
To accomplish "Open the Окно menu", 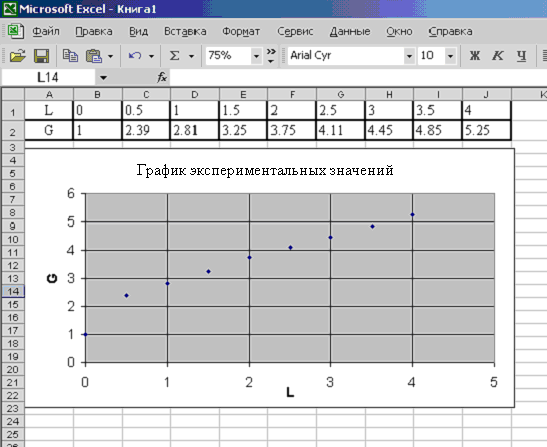I will [x=399, y=31].
